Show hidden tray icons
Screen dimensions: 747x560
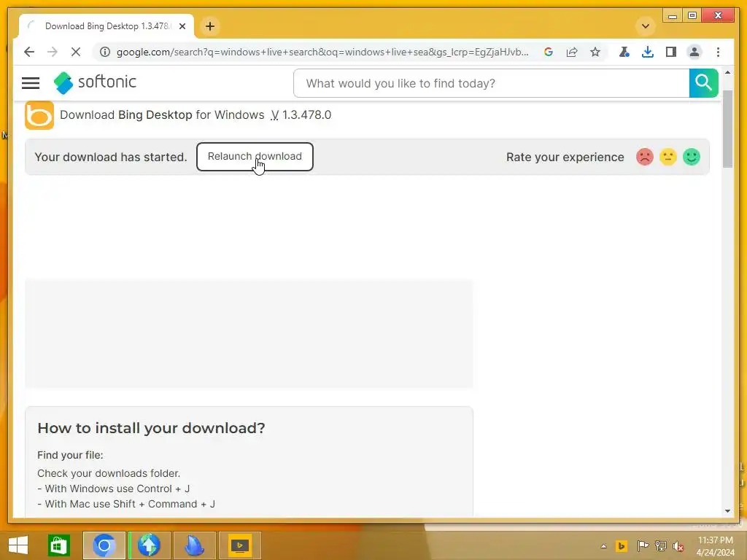(603, 545)
